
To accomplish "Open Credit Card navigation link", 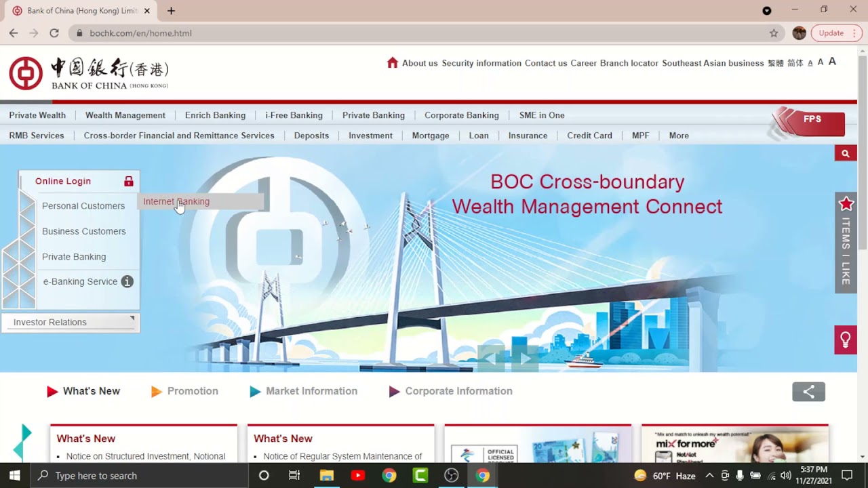I will 589,136.
